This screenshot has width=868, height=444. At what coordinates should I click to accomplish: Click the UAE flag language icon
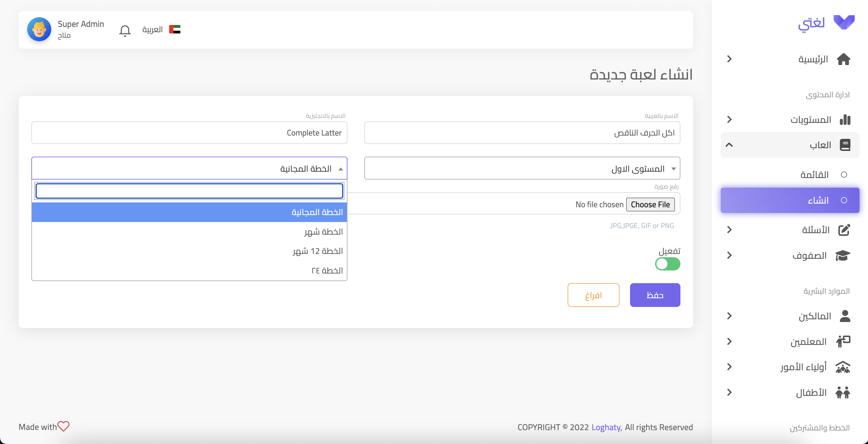[175, 30]
